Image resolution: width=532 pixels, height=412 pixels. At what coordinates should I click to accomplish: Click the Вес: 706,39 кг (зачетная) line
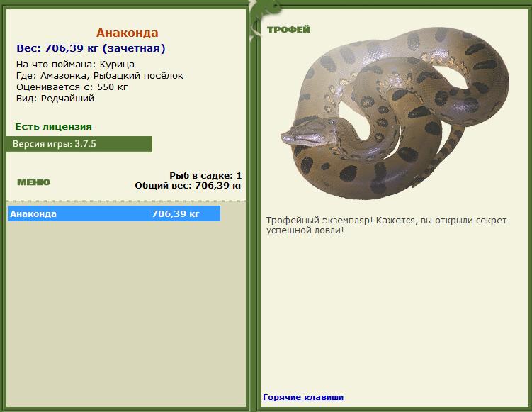click(x=91, y=48)
